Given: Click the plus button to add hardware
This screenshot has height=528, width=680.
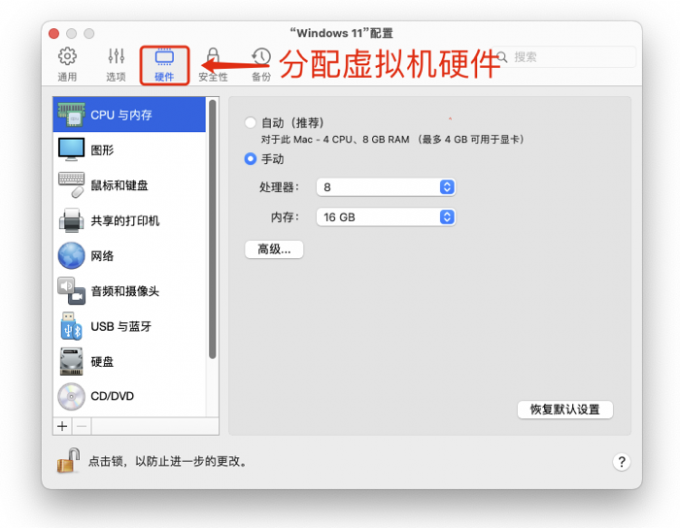Looking at the screenshot, I should tap(62, 427).
